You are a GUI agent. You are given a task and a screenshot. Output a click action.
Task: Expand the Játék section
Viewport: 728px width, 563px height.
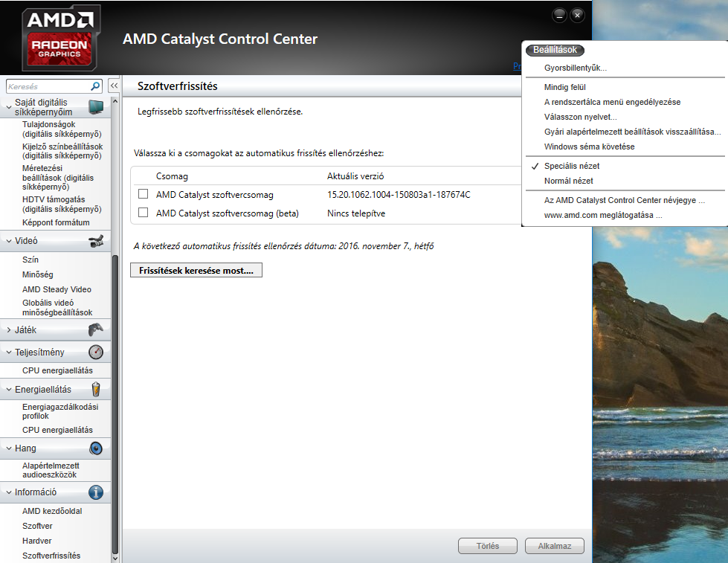(x=9, y=329)
